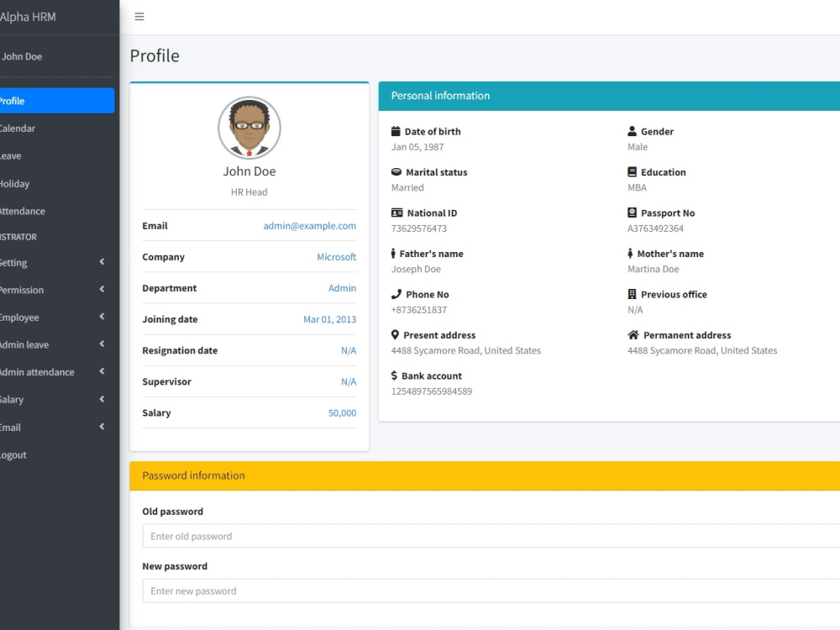840x630 pixels.
Task: Click the Joseph Doe father's name value
Action: (417, 269)
